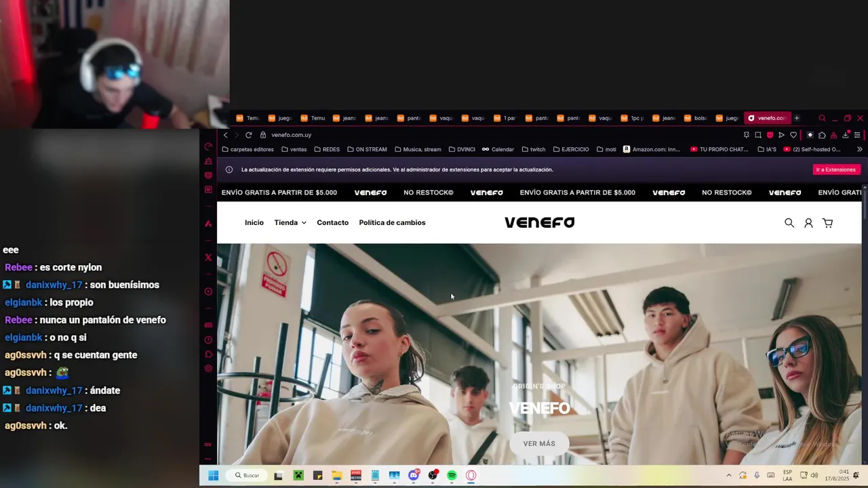Image resolution: width=868 pixels, height=488 pixels.
Task: Reload the venefo.com.uy page
Action: 248,135
